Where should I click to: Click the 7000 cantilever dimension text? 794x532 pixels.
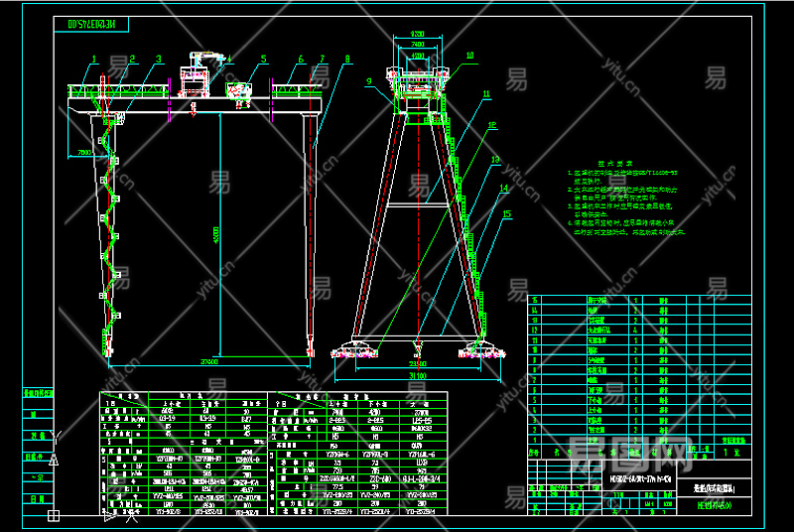tap(84, 153)
